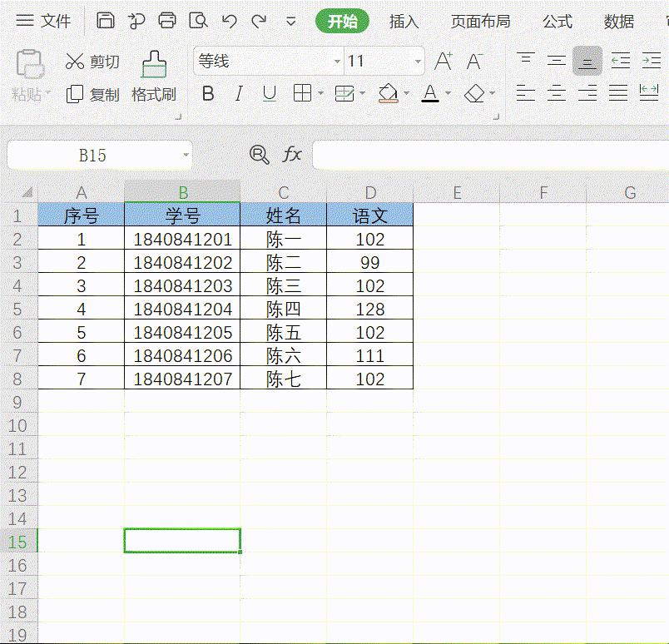
Task: Click the 剪切 (Cut) button
Action: click(x=92, y=62)
